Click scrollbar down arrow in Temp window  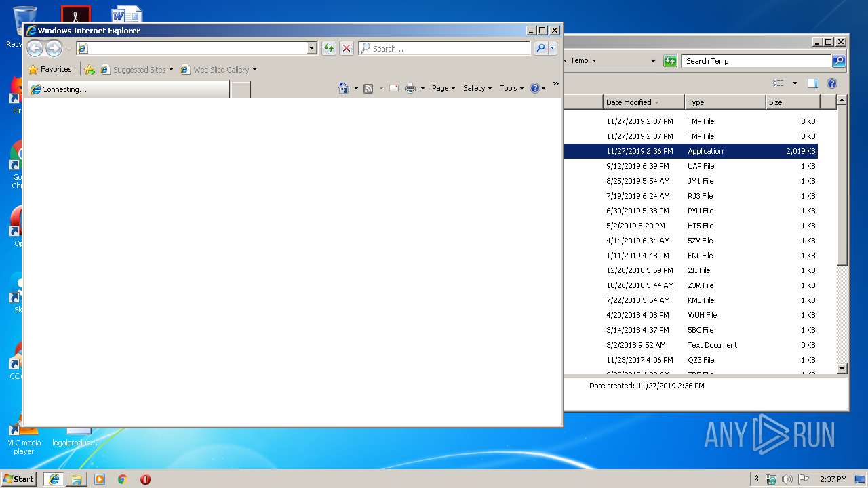tap(842, 369)
